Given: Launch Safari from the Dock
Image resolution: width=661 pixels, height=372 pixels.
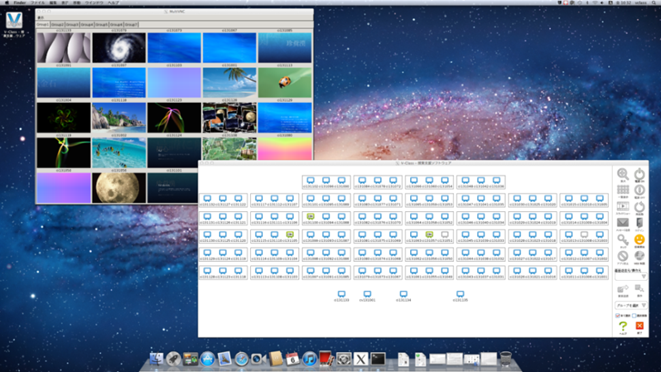Looking at the screenshot, I should point(242,359).
